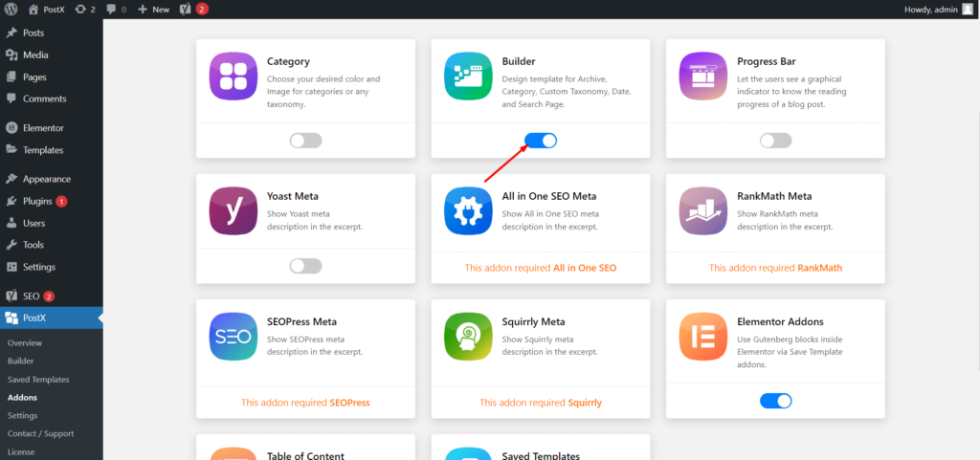Click the Category addon title
Viewport: 980px width, 460px height.
[288, 61]
